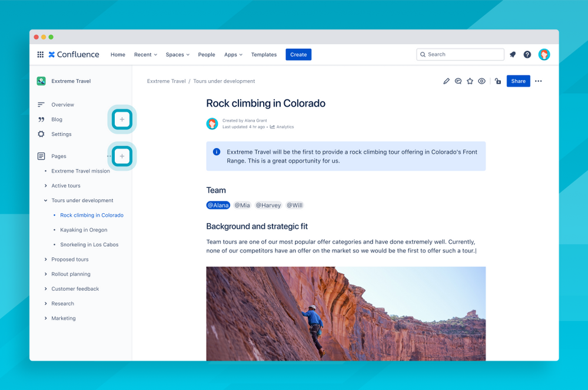Open page restrictions lock icon
588x390 pixels.
pos(498,81)
